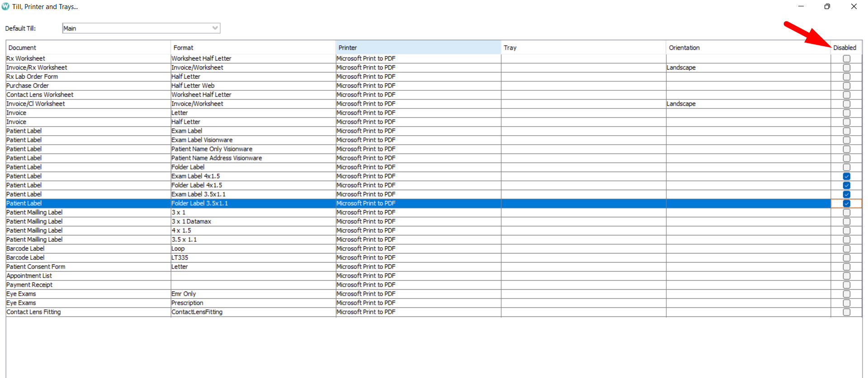Click the Tray cell for Rx Worksheet

pyautogui.click(x=583, y=58)
